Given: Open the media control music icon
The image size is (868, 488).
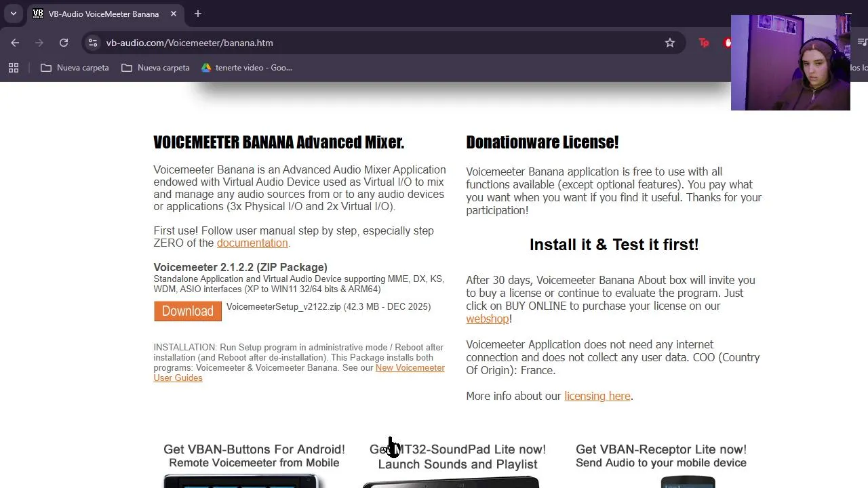Looking at the screenshot, I should click(863, 43).
